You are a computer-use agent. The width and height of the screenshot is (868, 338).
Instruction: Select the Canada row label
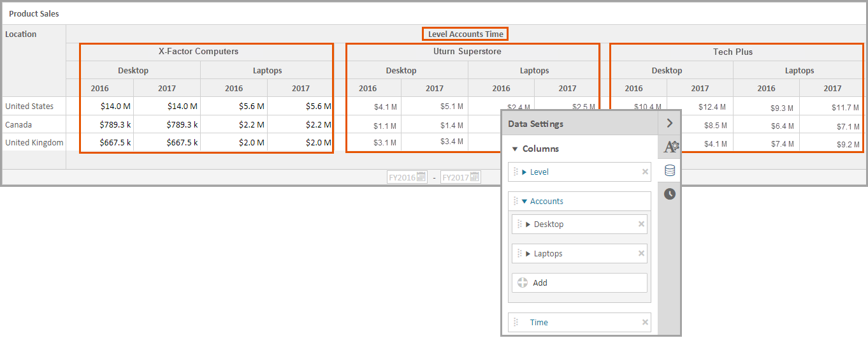[x=18, y=124]
